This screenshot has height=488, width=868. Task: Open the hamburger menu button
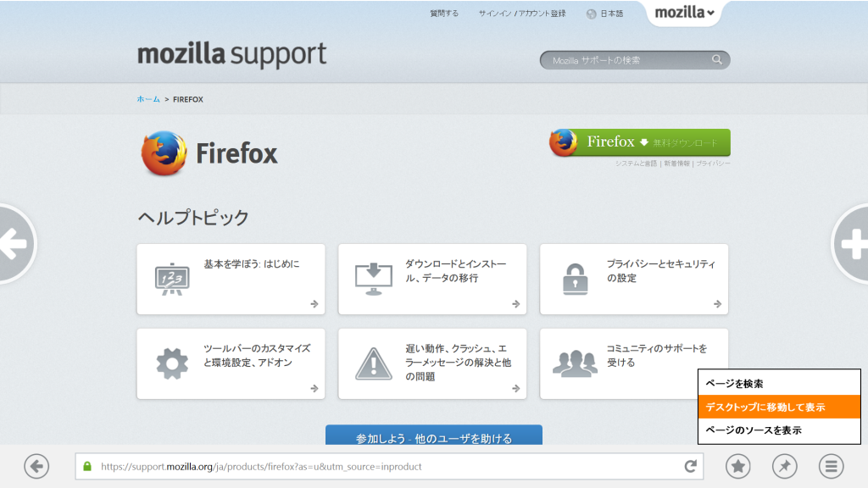pyautogui.click(x=831, y=467)
